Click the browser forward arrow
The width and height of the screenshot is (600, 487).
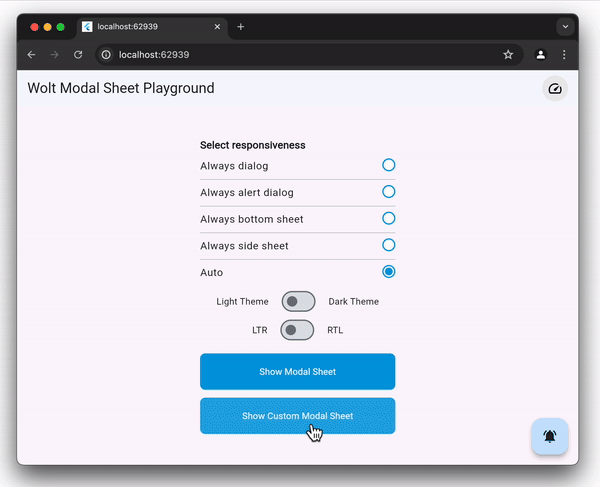54,55
